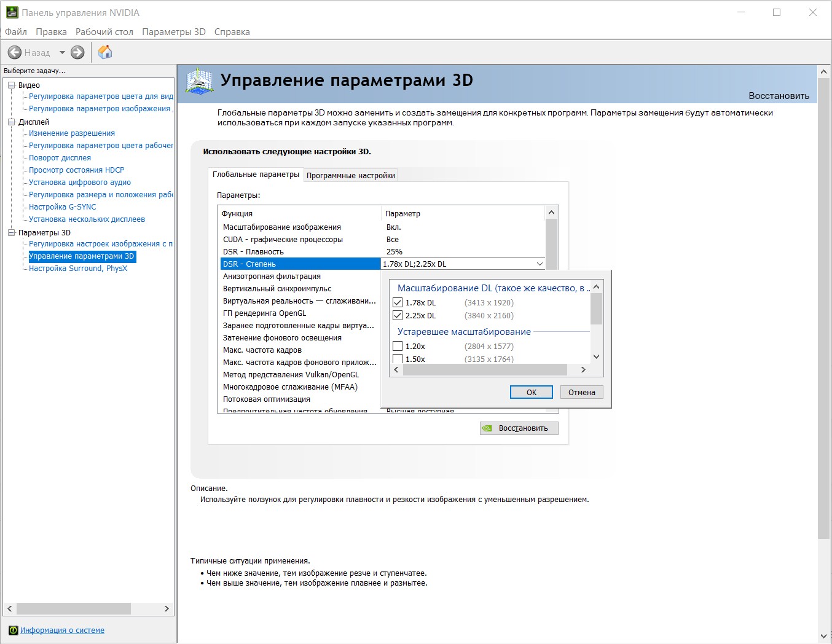Collapse the Дисплей tree node
832x644 pixels.
11,122
